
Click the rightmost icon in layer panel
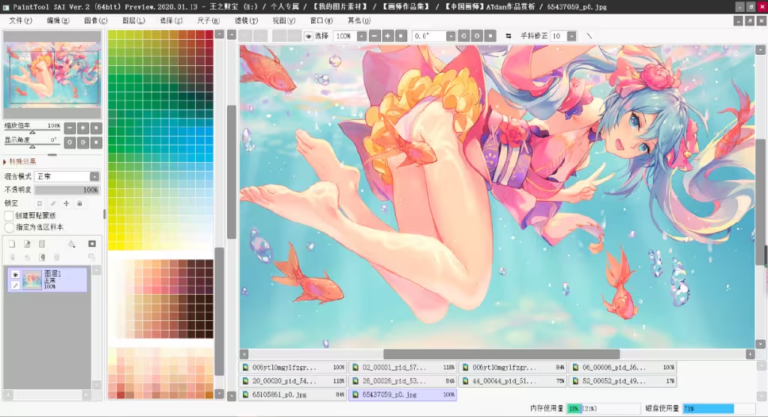(x=92, y=243)
